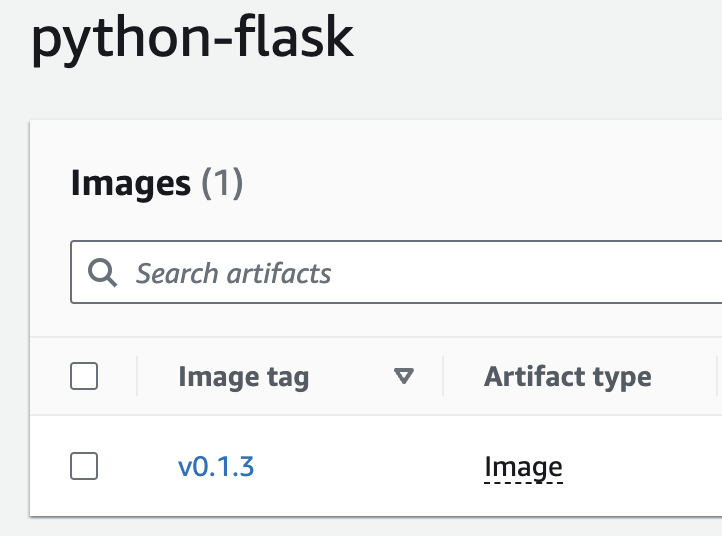Click the divider right of Artifact type
722x536 pixels.
(x=717, y=376)
